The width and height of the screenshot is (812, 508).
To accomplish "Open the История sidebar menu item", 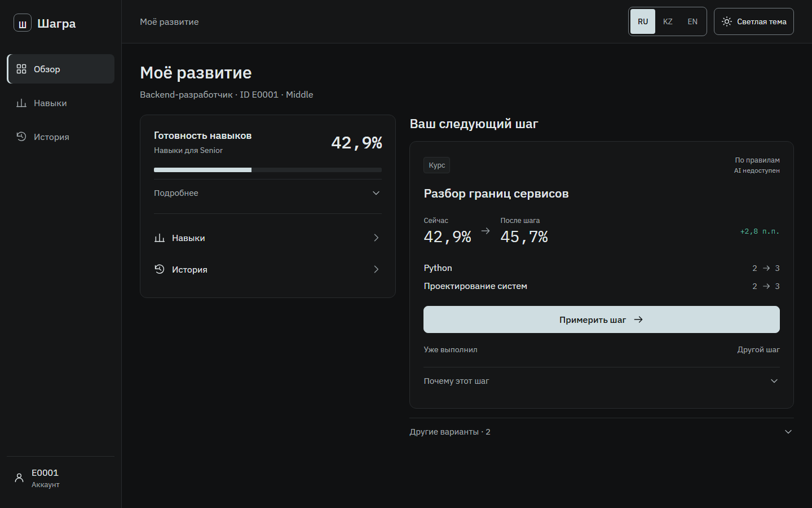I will (61, 137).
